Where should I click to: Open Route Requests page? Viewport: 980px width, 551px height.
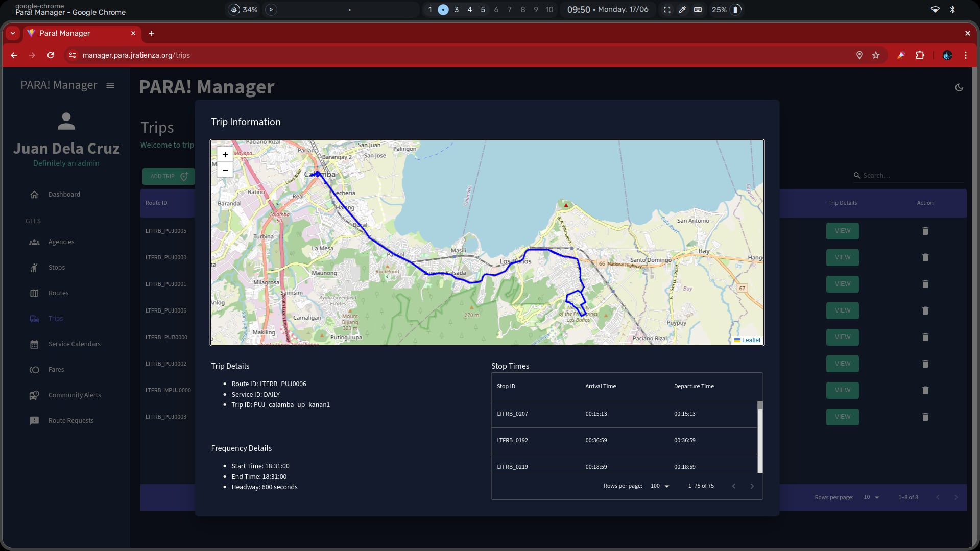[x=71, y=421]
